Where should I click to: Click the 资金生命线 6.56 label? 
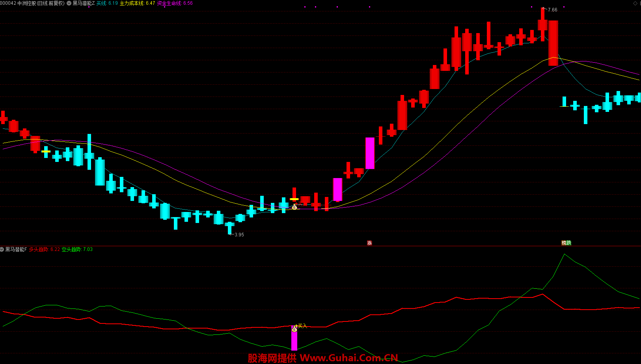click(175, 3)
